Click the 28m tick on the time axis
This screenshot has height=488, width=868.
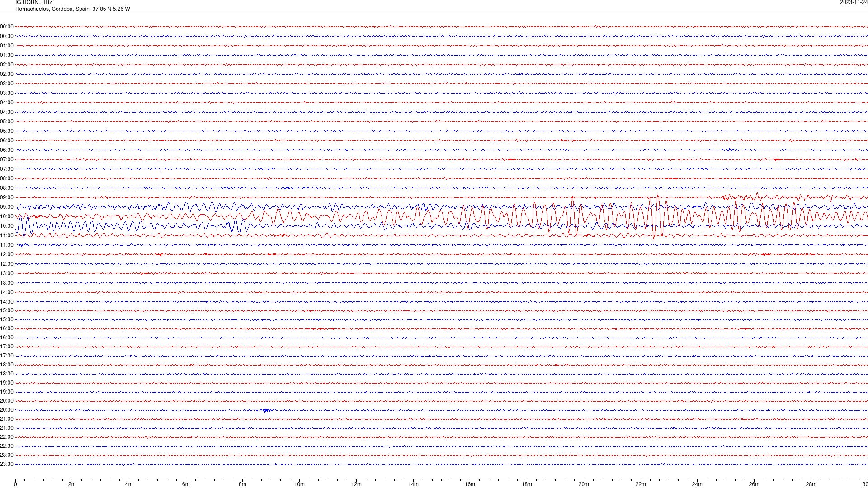click(x=811, y=484)
